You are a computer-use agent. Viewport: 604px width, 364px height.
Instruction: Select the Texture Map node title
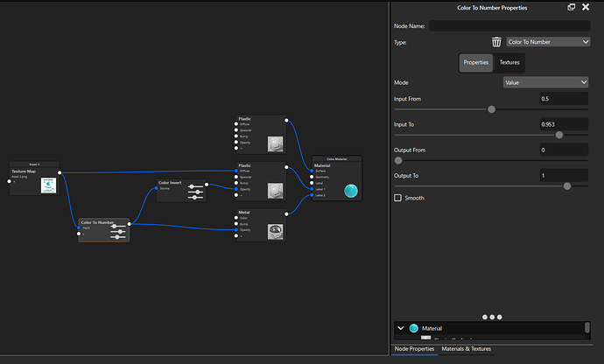(x=24, y=171)
